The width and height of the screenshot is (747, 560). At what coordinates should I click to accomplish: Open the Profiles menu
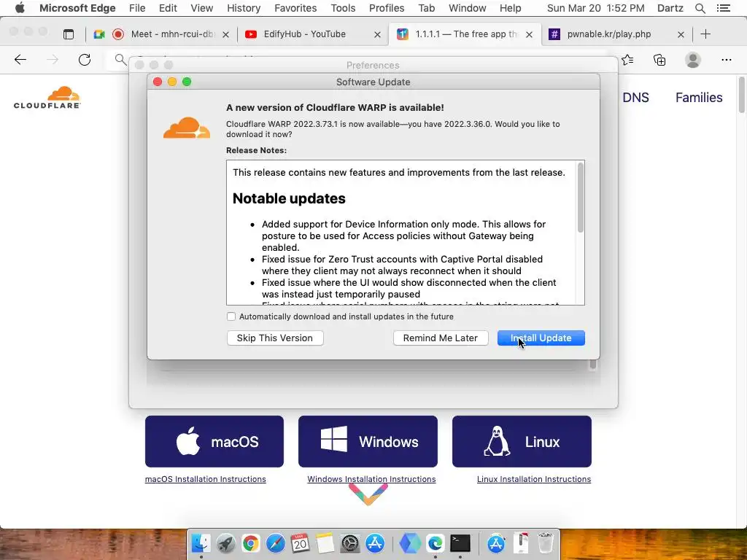pyautogui.click(x=387, y=8)
